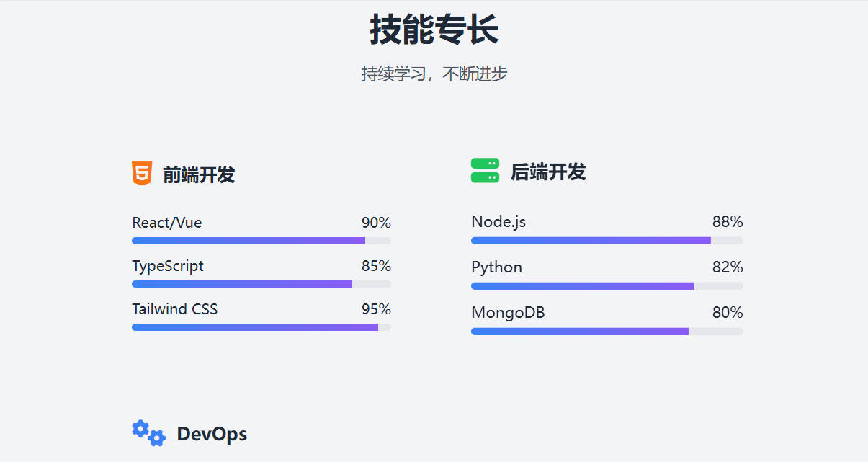Click the 持续学习，不断进步 subtitle

pos(434,74)
